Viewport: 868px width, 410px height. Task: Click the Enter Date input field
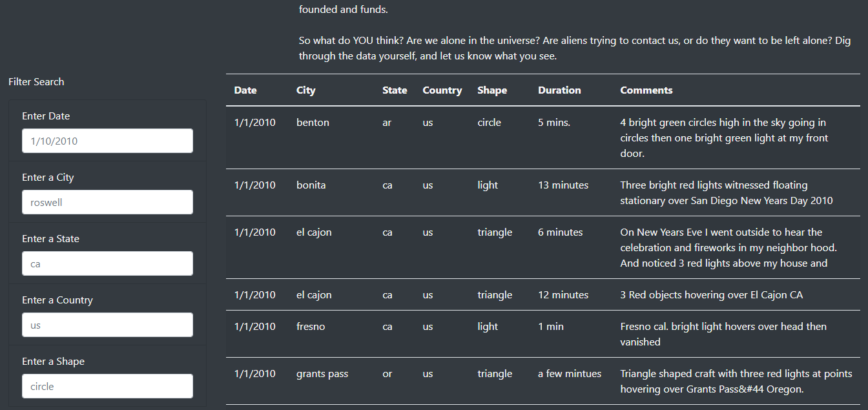click(x=107, y=141)
